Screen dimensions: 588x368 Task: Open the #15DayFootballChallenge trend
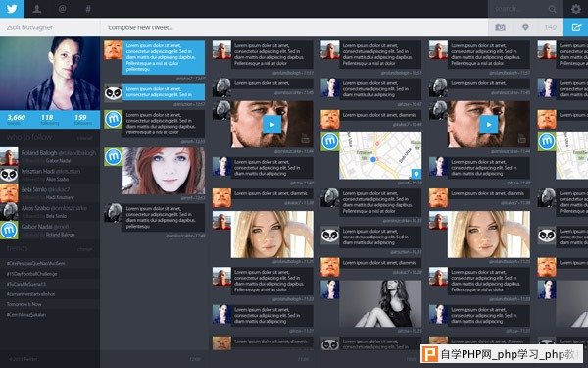pyautogui.click(x=32, y=274)
